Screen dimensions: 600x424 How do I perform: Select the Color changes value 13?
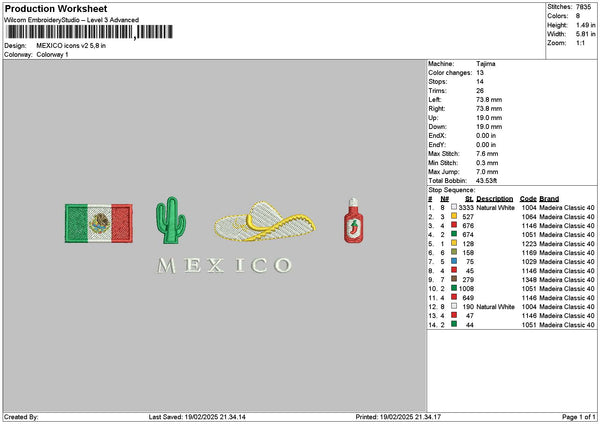(480, 73)
